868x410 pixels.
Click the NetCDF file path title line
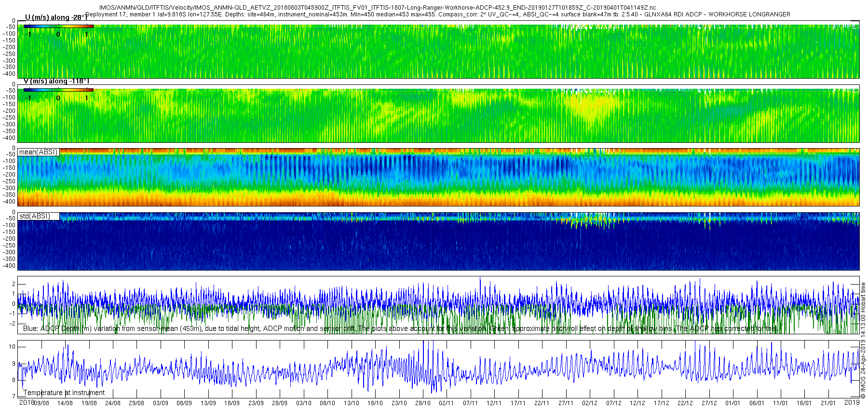378,8
